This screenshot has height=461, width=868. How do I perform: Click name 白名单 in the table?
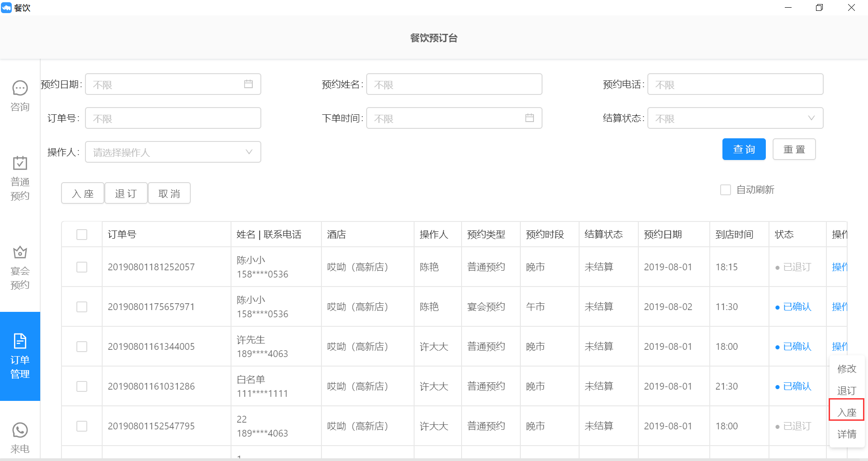tap(251, 379)
